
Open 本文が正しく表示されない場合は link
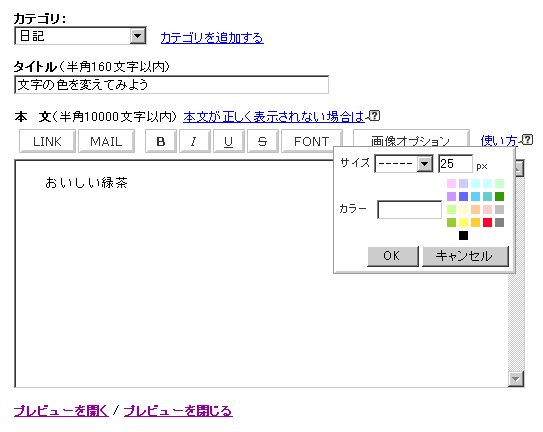(x=274, y=117)
